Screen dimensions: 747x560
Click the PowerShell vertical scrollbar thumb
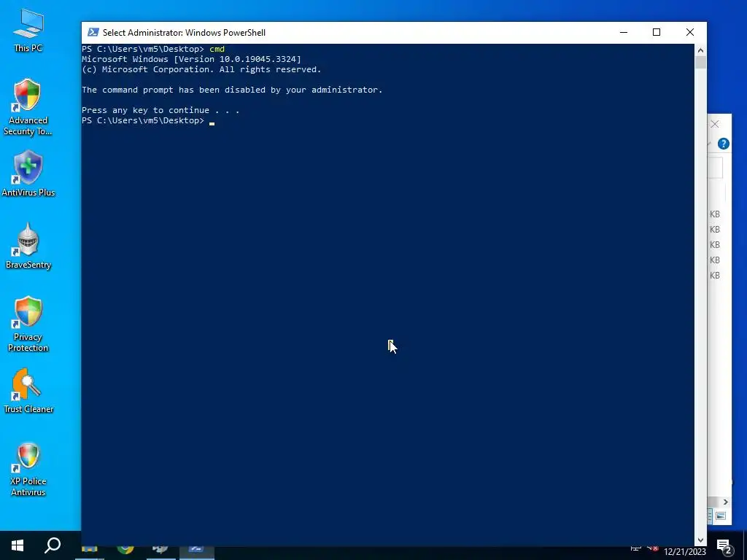[x=700, y=63]
